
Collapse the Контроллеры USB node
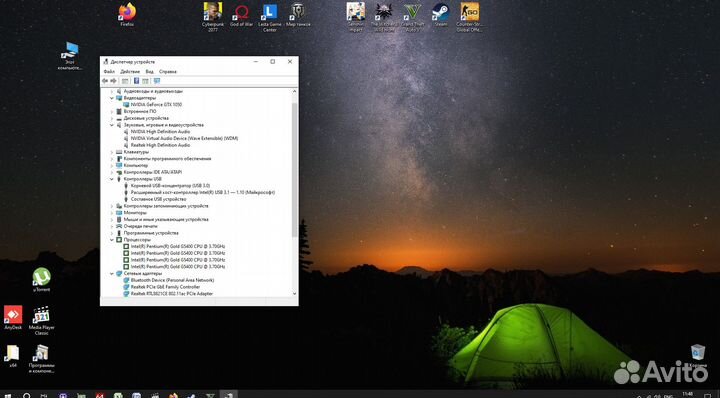click(x=112, y=179)
